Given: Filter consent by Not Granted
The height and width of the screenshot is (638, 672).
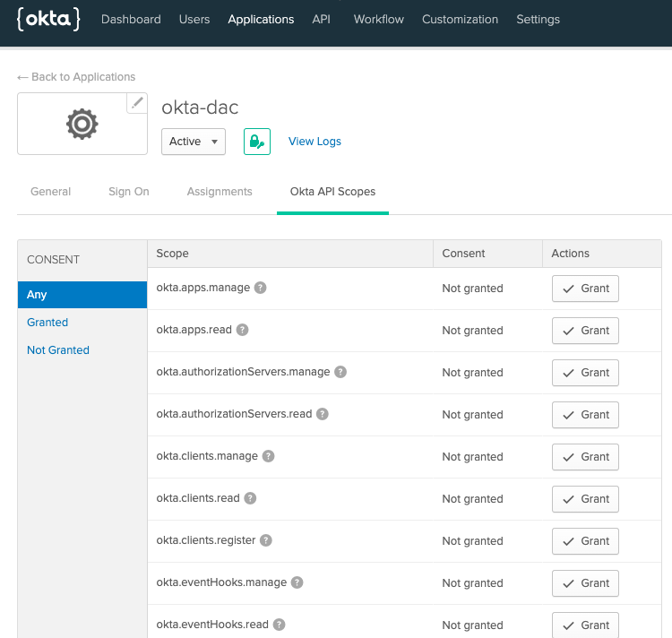Looking at the screenshot, I should pyautogui.click(x=58, y=350).
